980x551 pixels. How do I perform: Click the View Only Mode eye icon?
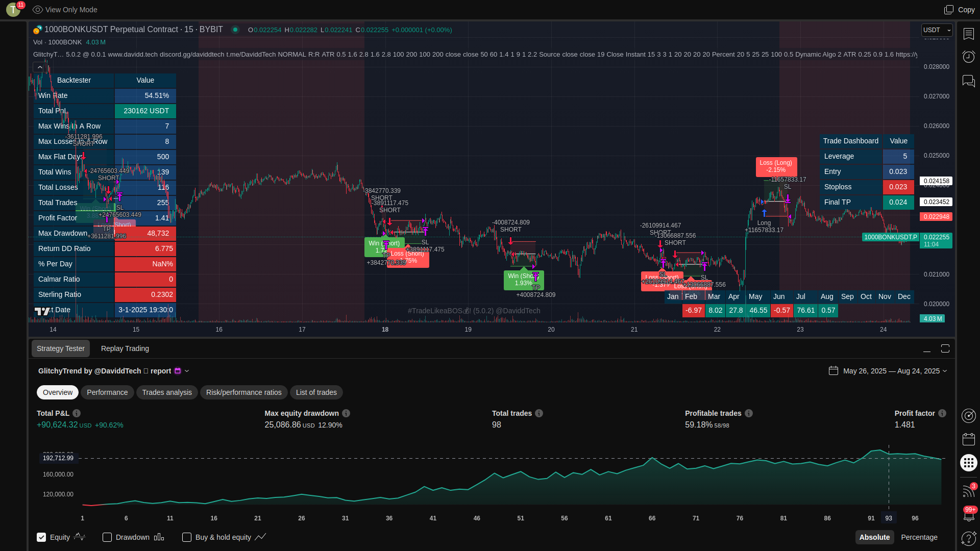coord(37,10)
